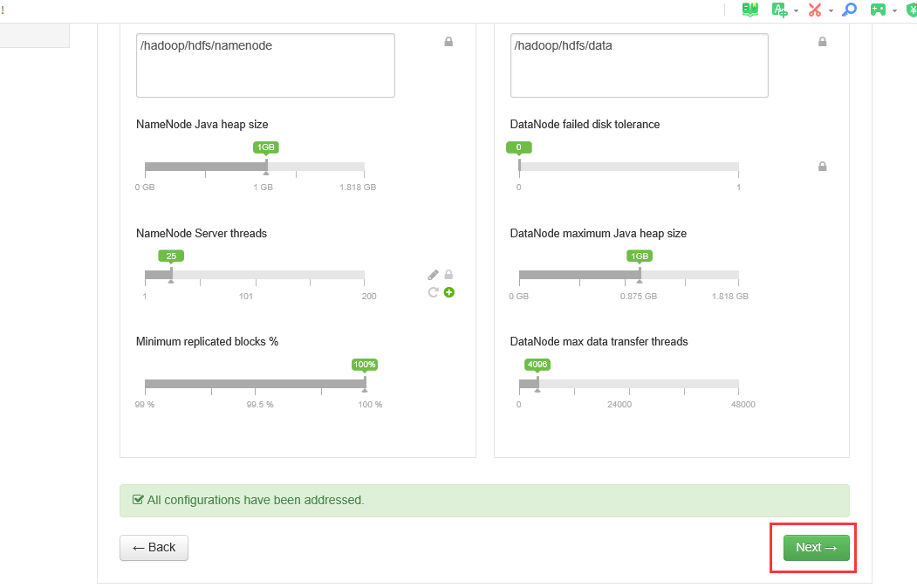
Task: Click the '24000' tick label
Action: [x=619, y=405]
